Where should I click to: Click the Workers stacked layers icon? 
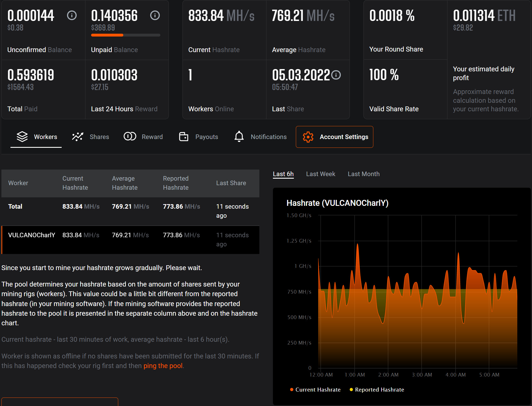22,137
